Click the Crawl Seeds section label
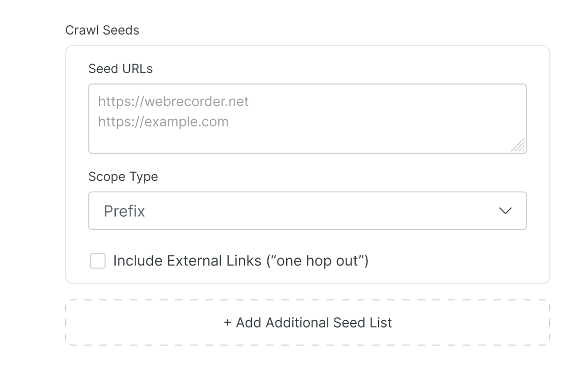Viewport: 588px width, 380px height. click(x=102, y=30)
